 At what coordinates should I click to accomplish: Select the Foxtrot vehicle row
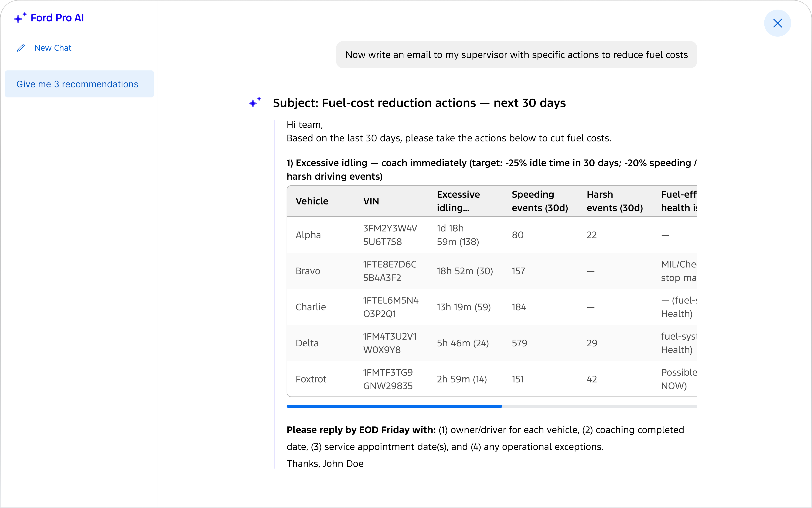[x=311, y=379]
